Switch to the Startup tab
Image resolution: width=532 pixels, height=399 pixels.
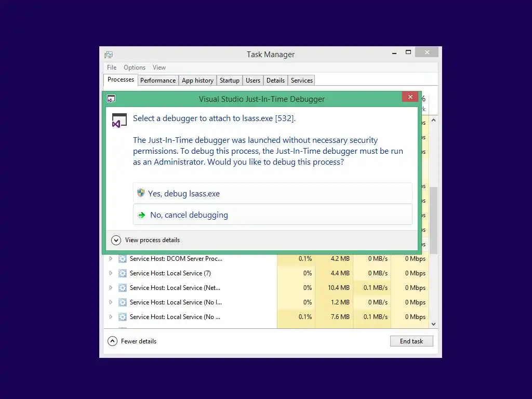click(229, 81)
